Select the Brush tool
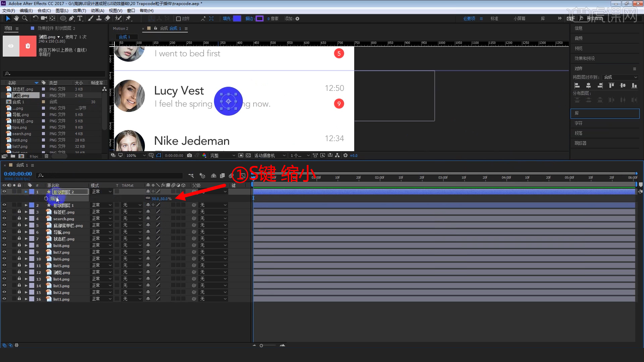The height and width of the screenshot is (362, 644). click(x=91, y=18)
